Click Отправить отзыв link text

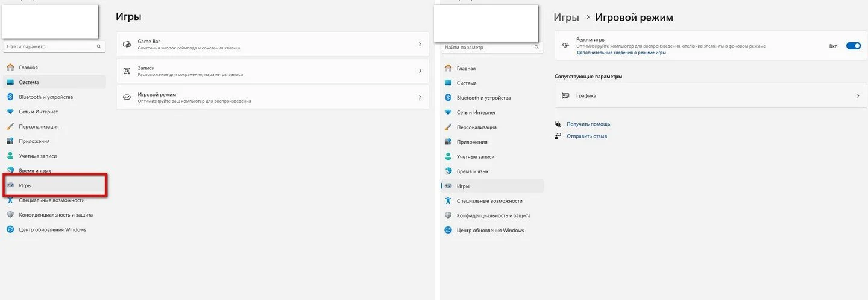(x=587, y=136)
